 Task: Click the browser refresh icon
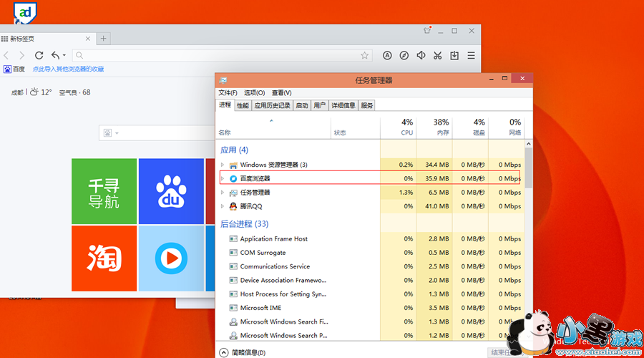[39, 55]
